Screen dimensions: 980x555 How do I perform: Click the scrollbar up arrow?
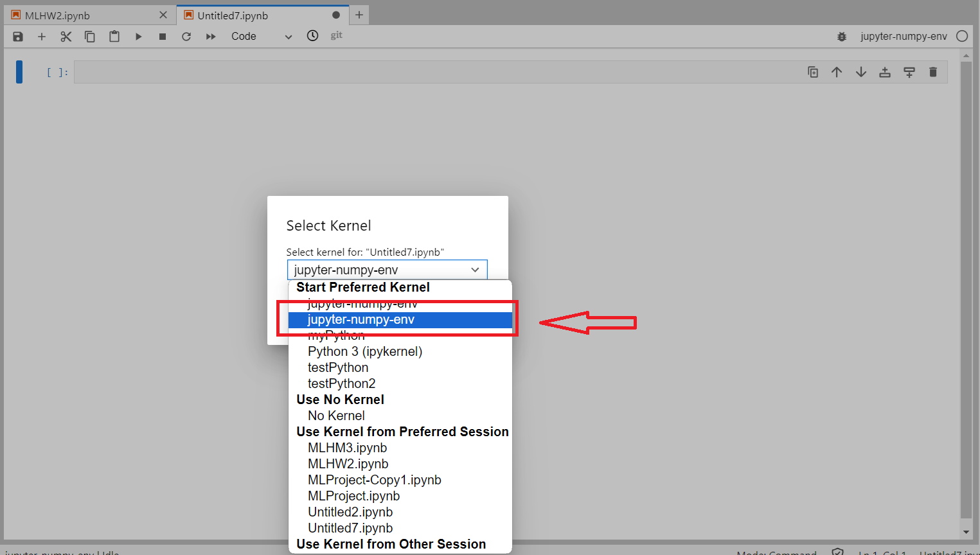(966, 56)
